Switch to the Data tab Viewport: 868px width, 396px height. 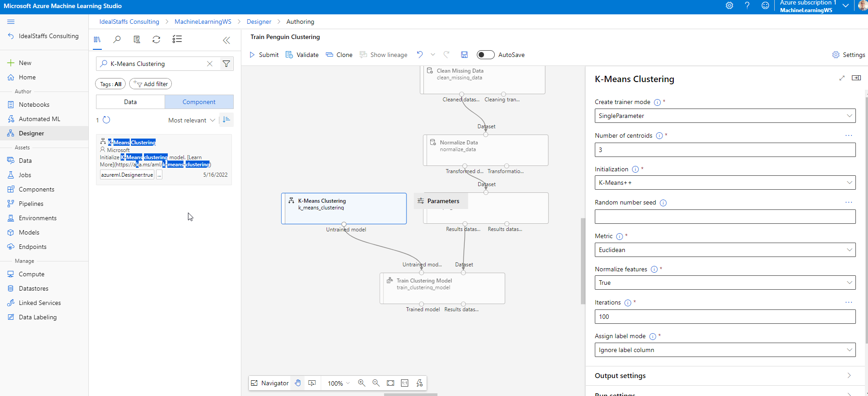[x=131, y=102]
